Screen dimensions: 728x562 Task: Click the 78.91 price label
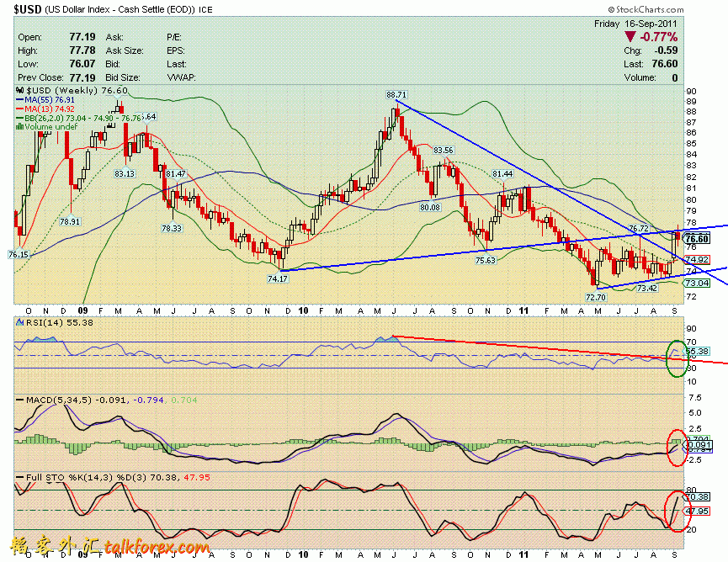point(70,221)
